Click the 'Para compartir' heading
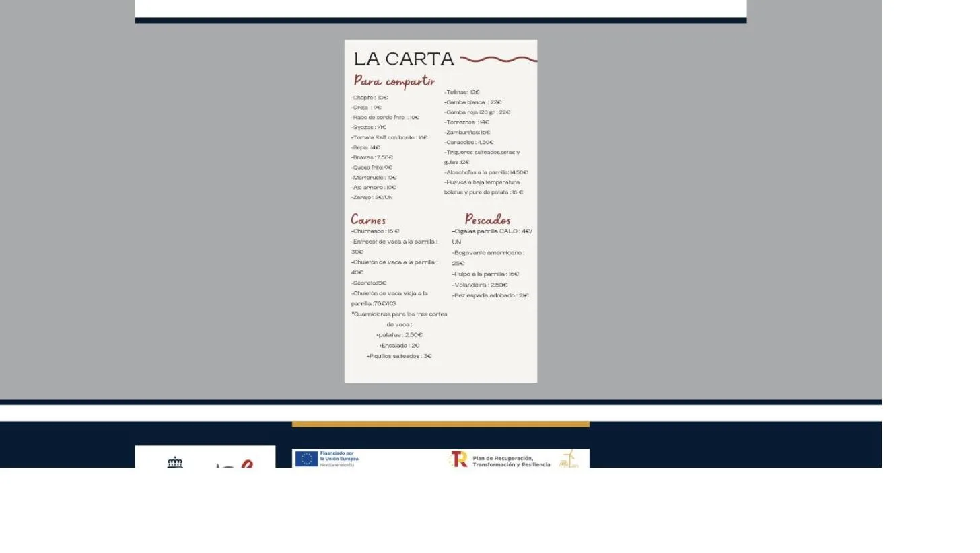This screenshot has width=980, height=553. coord(394,81)
